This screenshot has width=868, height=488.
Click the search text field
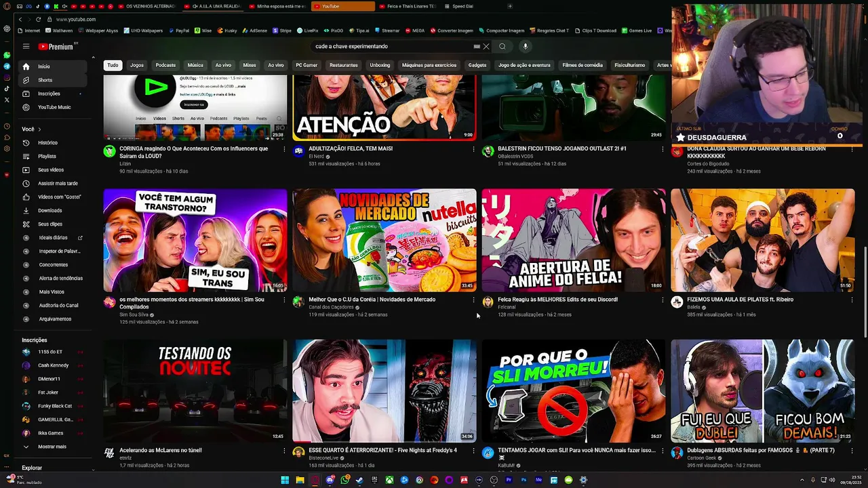[392, 46]
